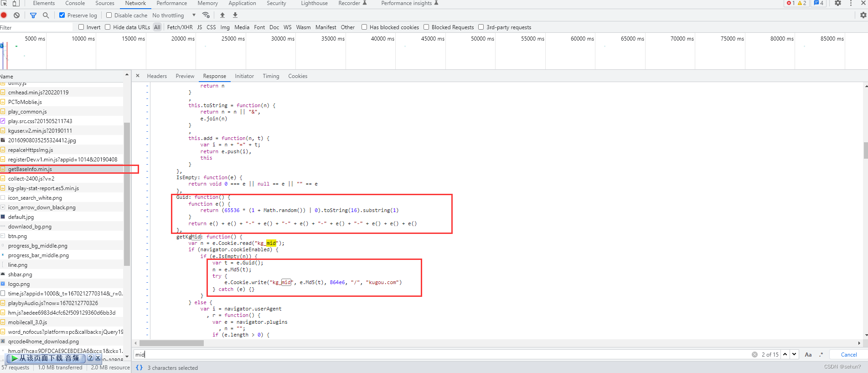The height and width of the screenshot is (373, 868).
Task: Focus the network Filter text field
Action: pos(36,27)
